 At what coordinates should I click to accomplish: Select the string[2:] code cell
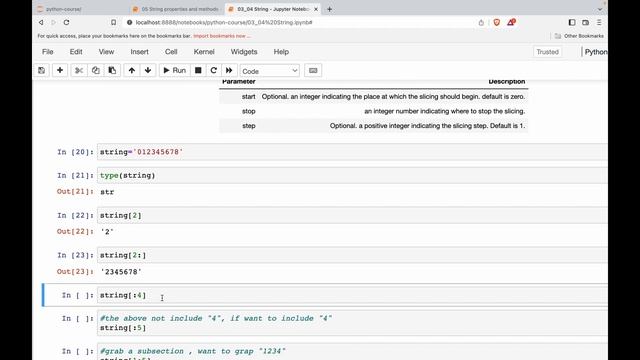pos(352,255)
